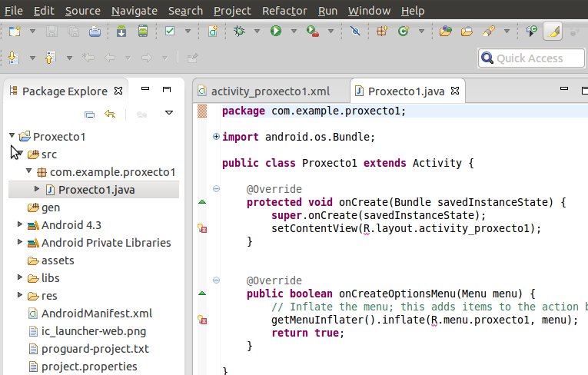Click the New wizard toolbar icon
The width and height of the screenshot is (588, 375).
click(x=15, y=31)
